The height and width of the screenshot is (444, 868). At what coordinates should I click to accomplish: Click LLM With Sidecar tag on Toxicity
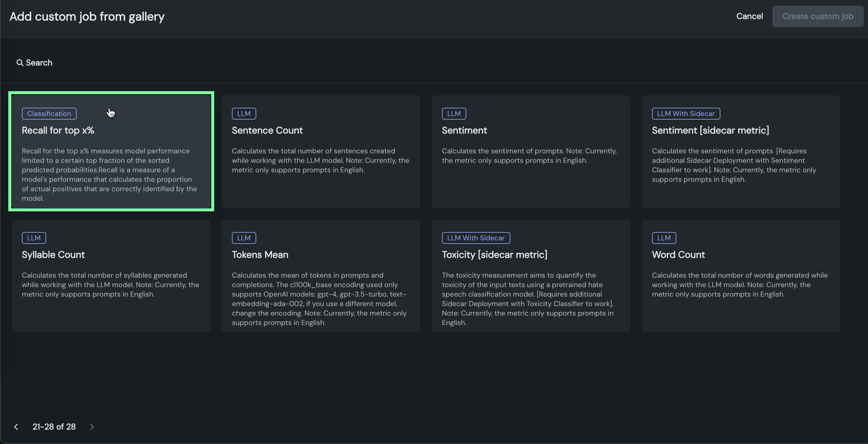(x=475, y=238)
